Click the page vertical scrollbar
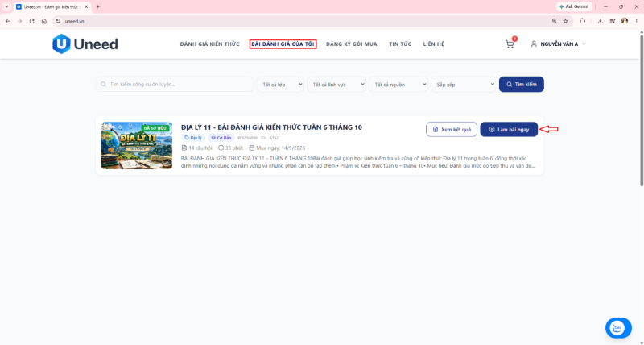Image resolution: width=644 pixels, height=345 pixels. pyautogui.click(x=641, y=110)
